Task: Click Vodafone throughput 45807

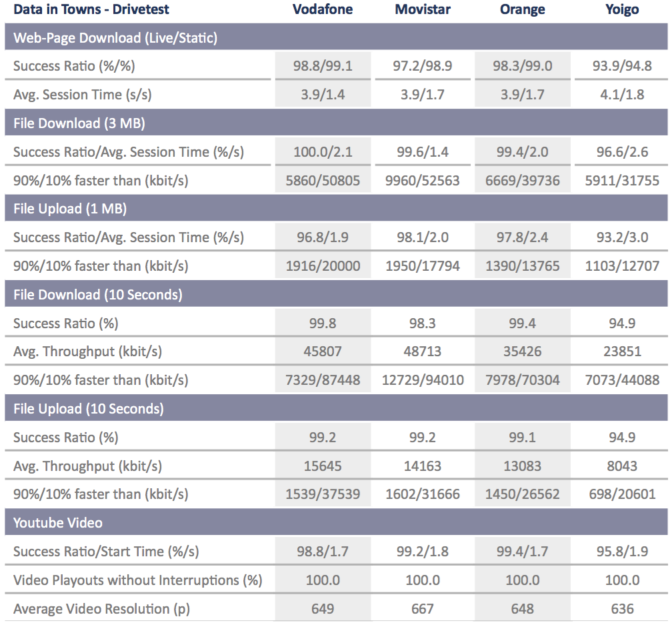Action: [323, 352]
